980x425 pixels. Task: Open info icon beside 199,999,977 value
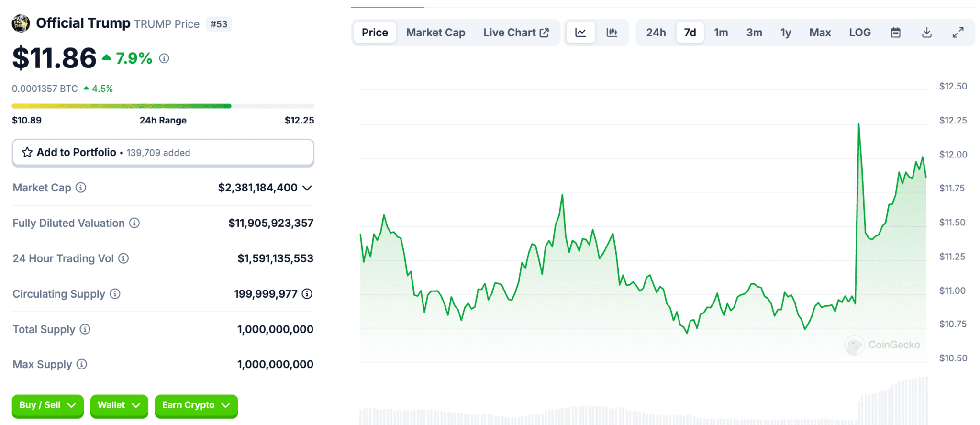coord(307,294)
